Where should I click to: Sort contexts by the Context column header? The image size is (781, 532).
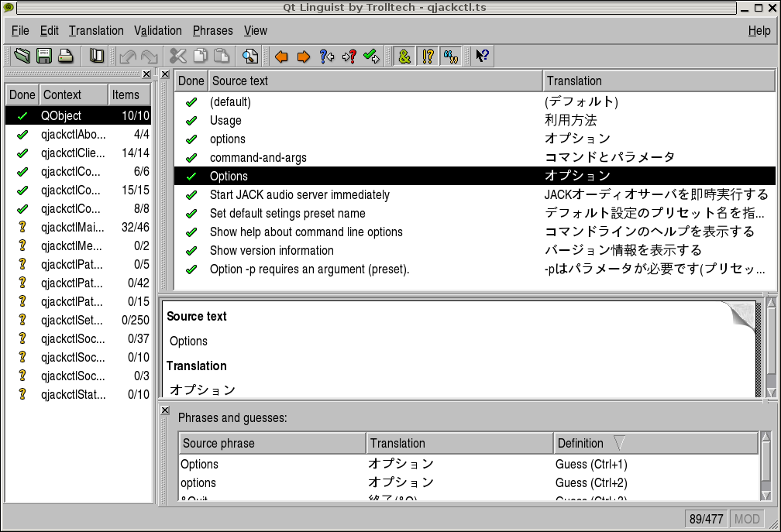[x=73, y=94]
